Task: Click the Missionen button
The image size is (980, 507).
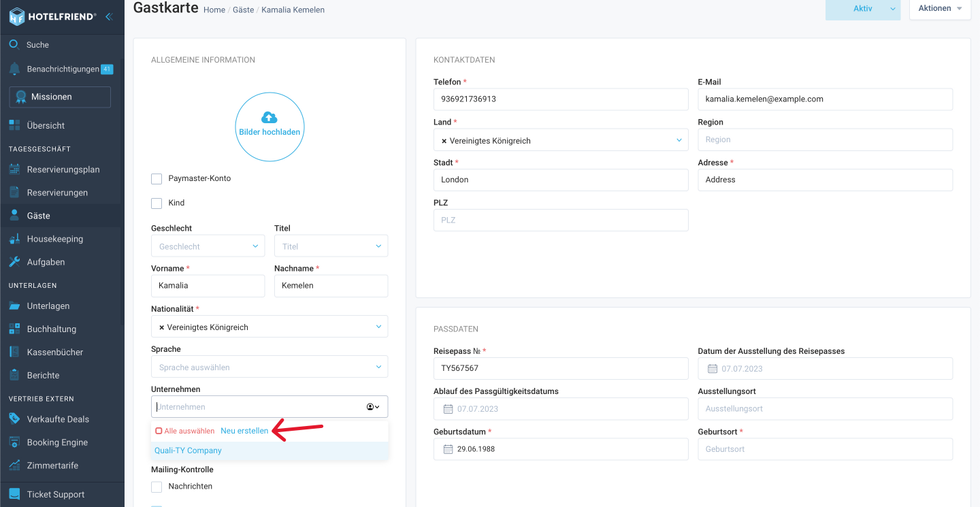Action: (60, 97)
